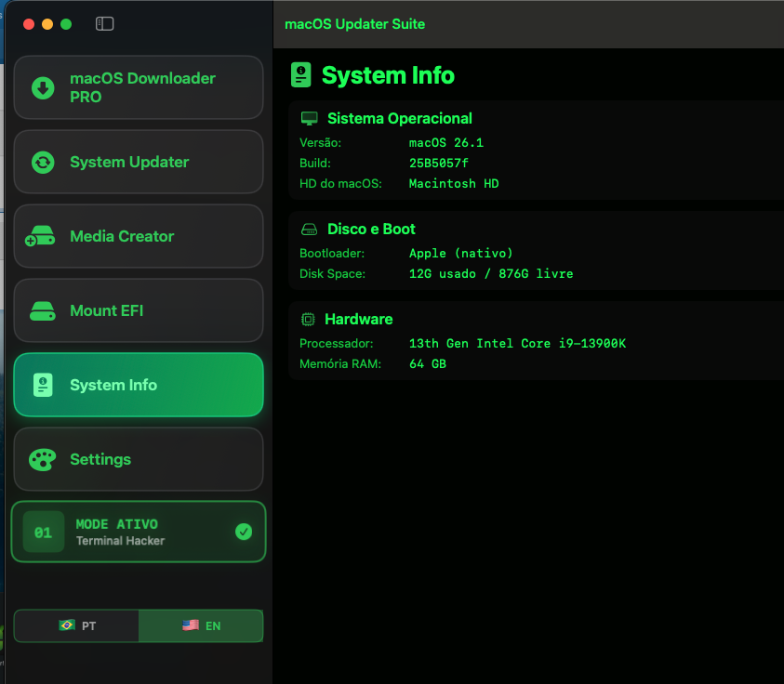Open the Media Creator section
The width and height of the screenshot is (784, 684).
139,236
